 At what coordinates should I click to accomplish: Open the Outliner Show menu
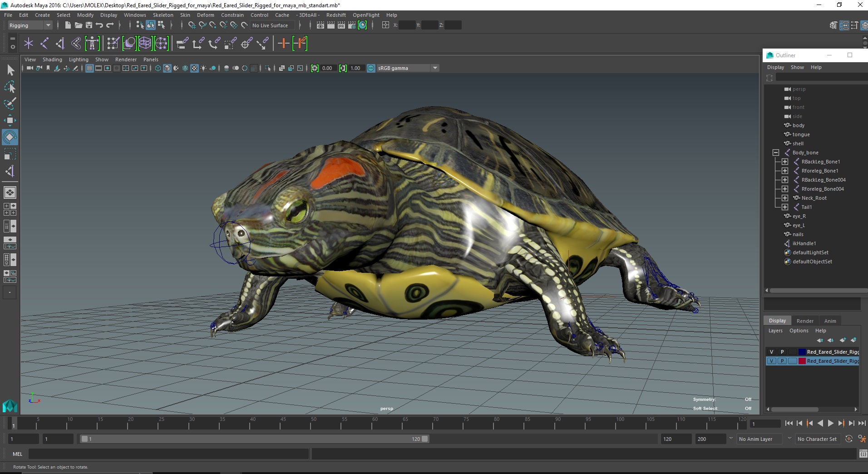click(797, 67)
